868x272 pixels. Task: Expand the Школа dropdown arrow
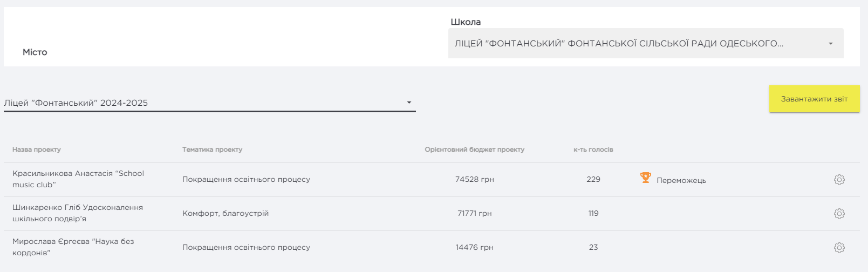pos(830,44)
